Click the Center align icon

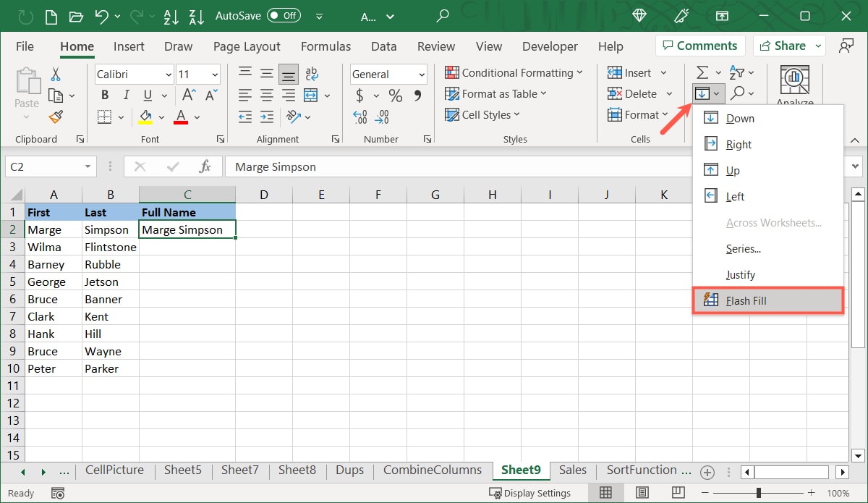point(267,95)
